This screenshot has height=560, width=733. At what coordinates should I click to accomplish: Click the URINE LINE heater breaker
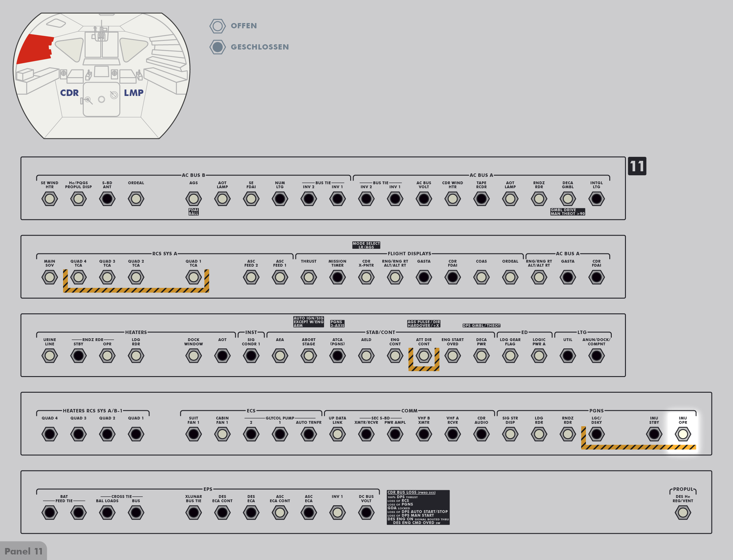pyautogui.click(x=50, y=356)
